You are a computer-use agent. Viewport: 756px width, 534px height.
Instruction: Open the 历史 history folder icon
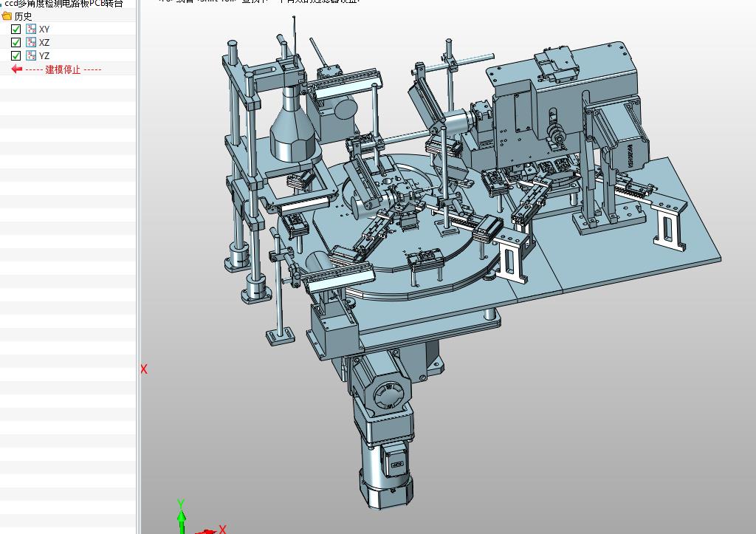pos(7,16)
